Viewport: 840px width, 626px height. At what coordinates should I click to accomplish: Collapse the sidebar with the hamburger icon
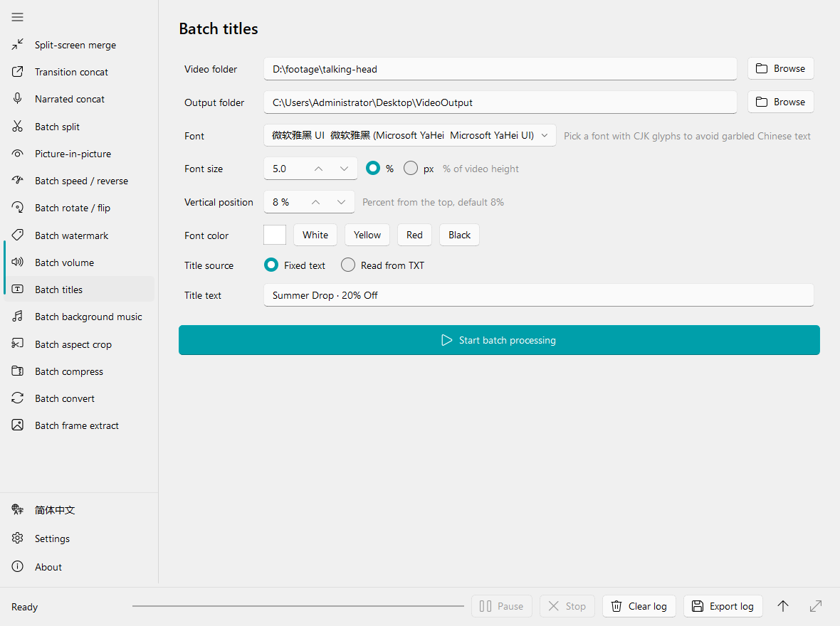pos(17,17)
